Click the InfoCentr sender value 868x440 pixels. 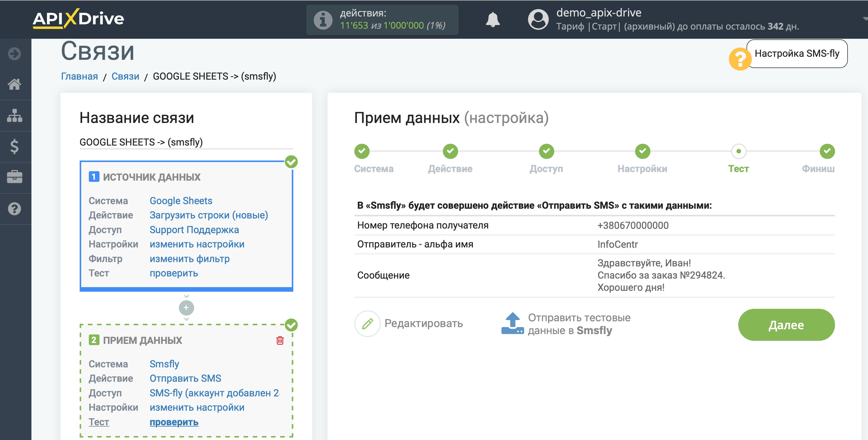tap(617, 244)
